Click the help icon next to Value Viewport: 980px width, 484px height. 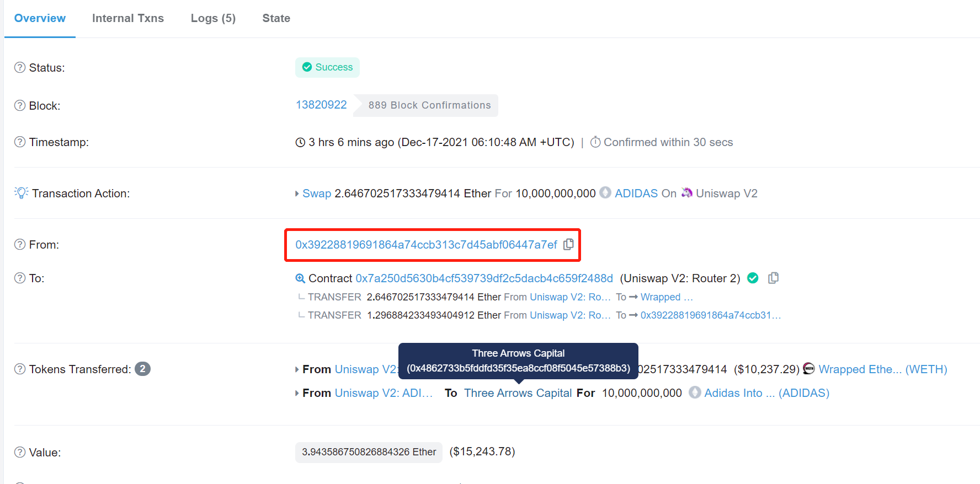[x=20, y=452]
